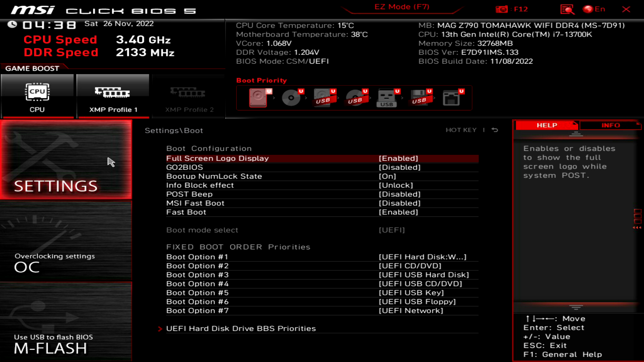
Task: Switch to the HELP tab
Action: click(547, 125)
